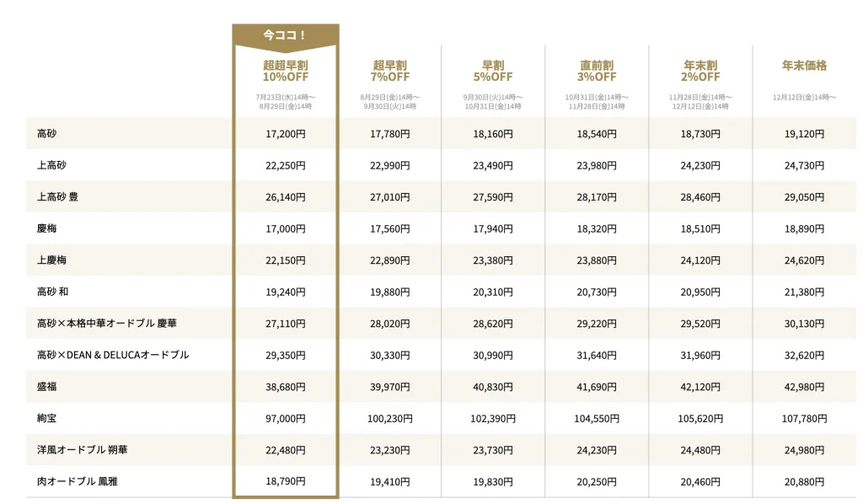Choose the 絢宝 row label
Screen dimensions: 863x504
pos(47,418)
